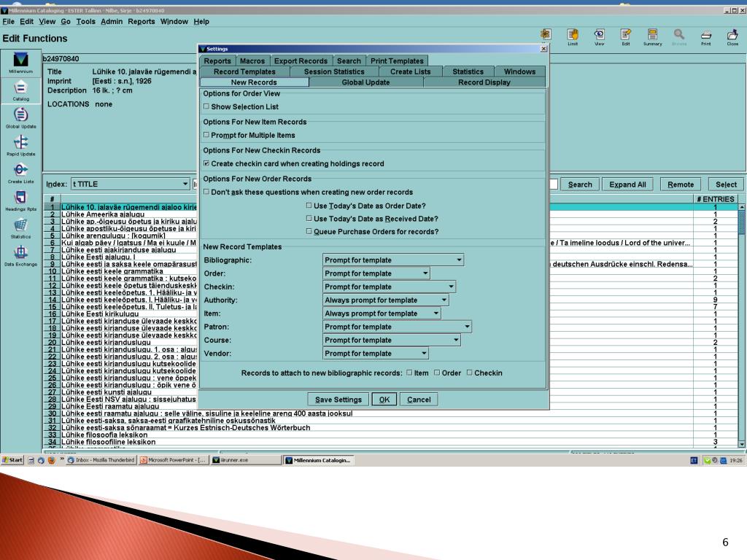Click the Save Settings button
The image size is (747, 560).
coord(338,400)
